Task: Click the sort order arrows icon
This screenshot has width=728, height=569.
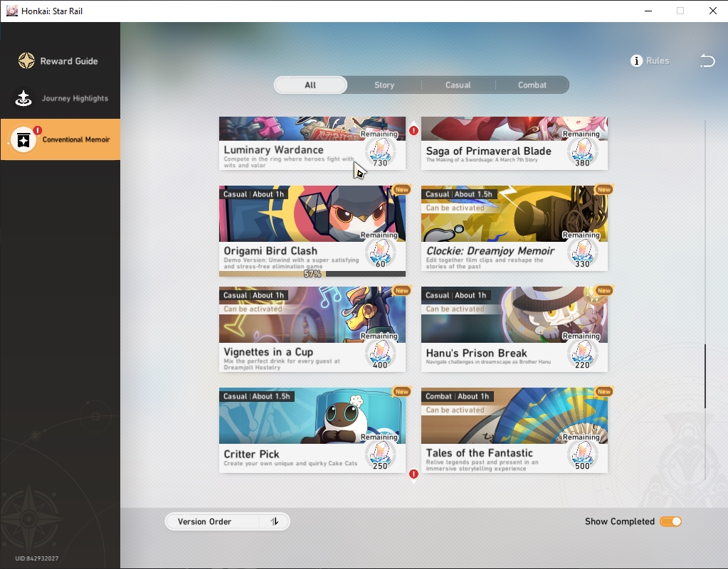Action: point(275,521)
